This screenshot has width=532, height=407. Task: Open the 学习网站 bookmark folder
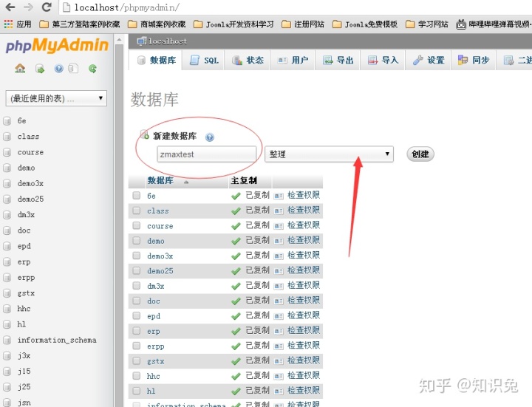tap(427, 24)
